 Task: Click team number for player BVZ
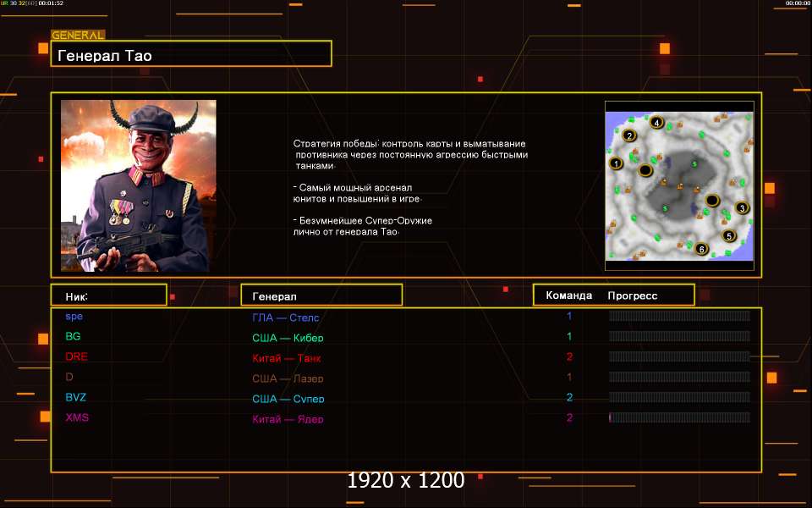pos(570,397)
